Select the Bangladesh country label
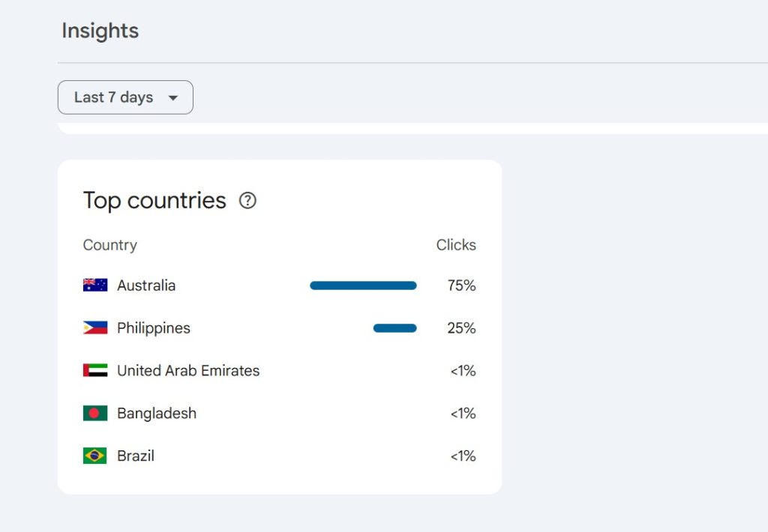The height and width of the screenshot is (532, 768). click(x=157, y=414)
